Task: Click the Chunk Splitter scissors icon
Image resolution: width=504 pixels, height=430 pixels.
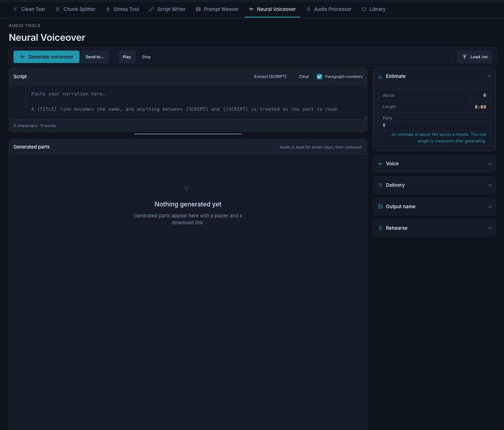Action: click(58, 9)
